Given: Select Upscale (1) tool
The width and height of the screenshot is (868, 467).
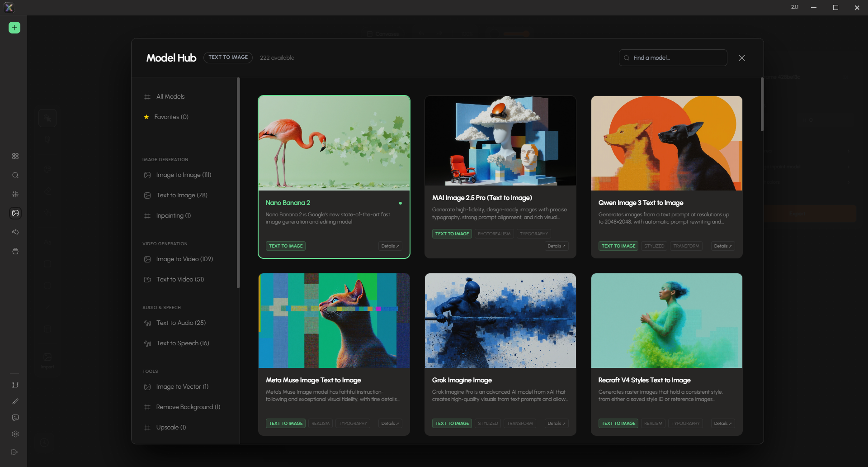Looking at the screenshot, I should coord(171,427).
